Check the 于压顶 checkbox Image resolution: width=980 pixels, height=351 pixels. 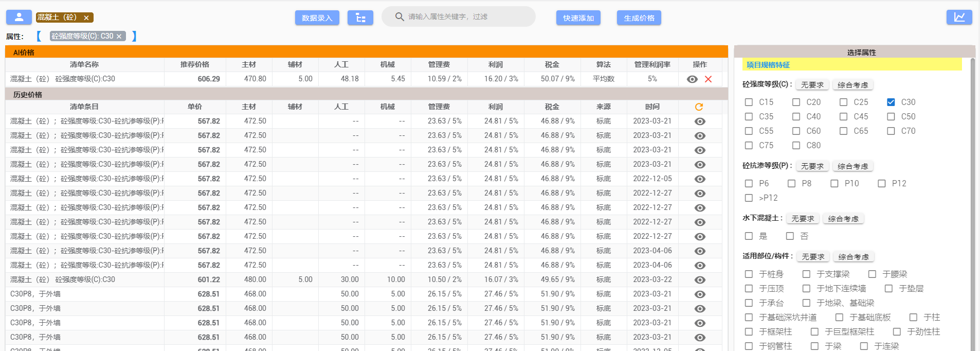pos(749,289)
